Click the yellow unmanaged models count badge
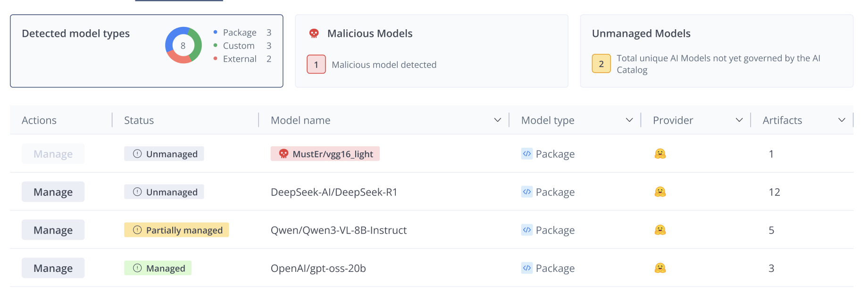This screenshot has width=868, height=304. pos(601,64)
